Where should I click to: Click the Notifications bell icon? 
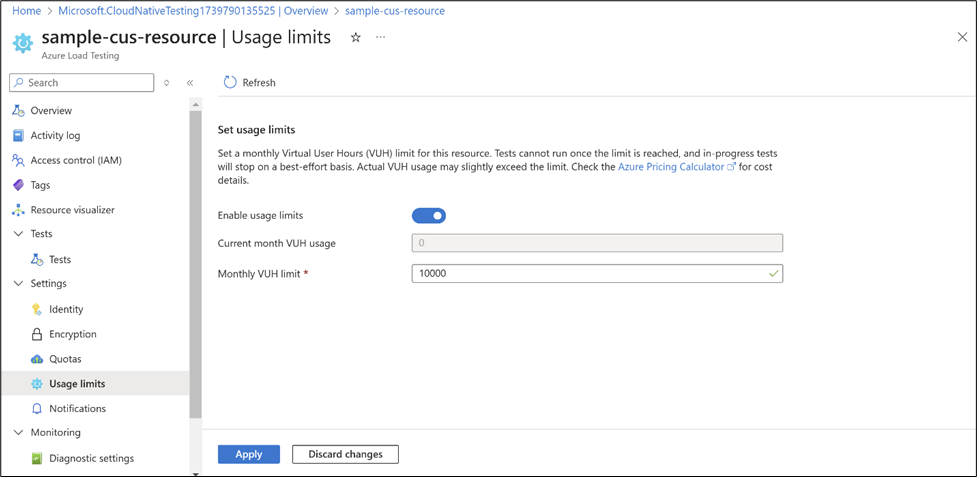tap(37, 408)
